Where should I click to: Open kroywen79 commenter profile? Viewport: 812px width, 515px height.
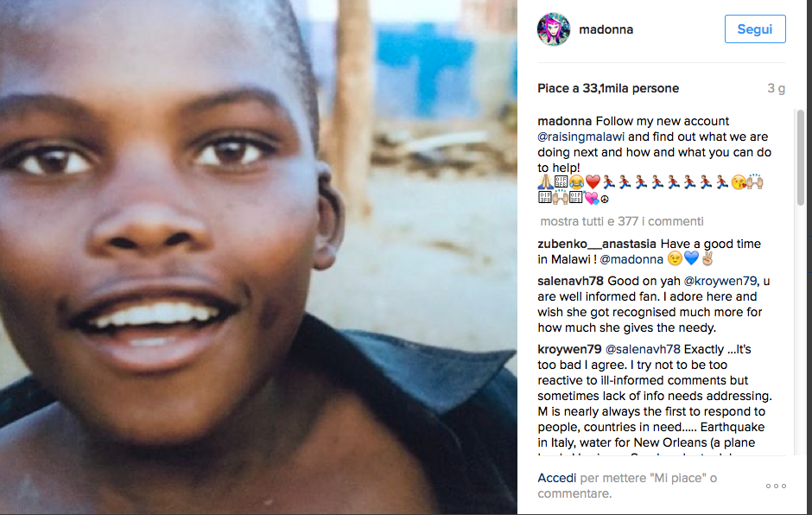(569, 349)
